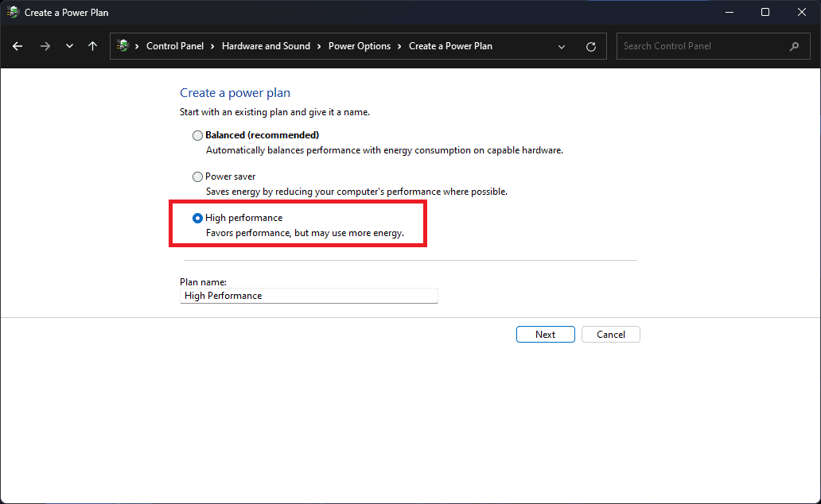Cancel creating the power plan

[x=610, y=335]
